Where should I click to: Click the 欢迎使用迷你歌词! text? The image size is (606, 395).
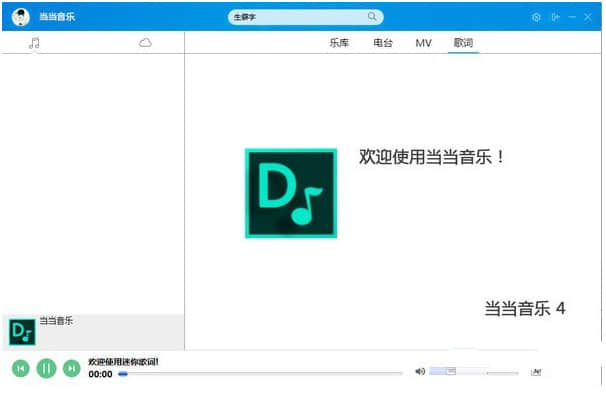(123, 362)
